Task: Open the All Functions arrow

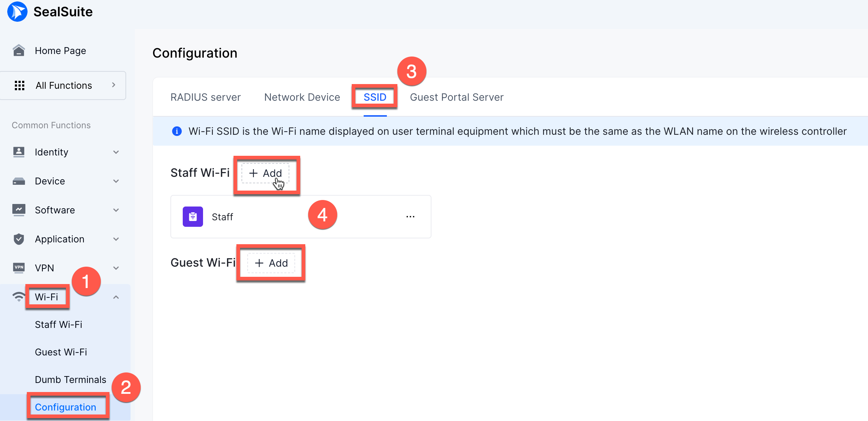Action: click(x=114, y=85)
